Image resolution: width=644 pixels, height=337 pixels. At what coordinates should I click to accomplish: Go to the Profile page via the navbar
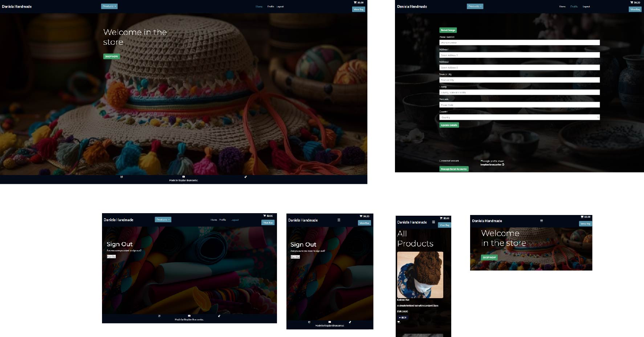(271, 6)
